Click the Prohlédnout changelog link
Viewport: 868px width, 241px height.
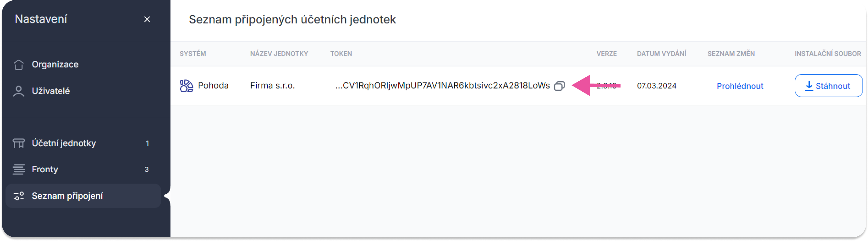click(740, 86)
